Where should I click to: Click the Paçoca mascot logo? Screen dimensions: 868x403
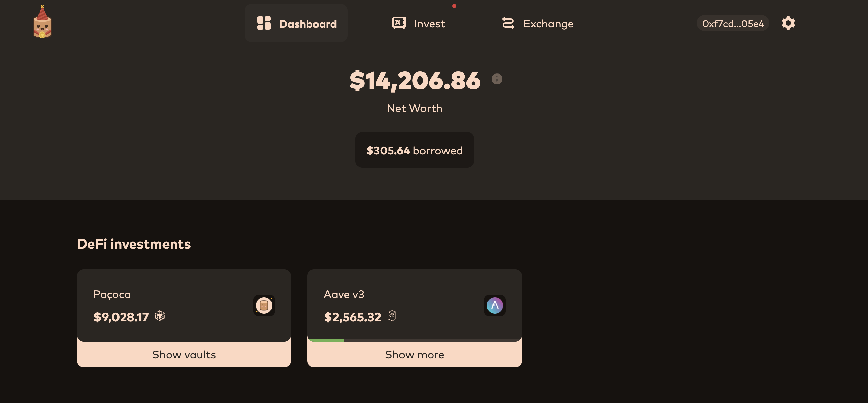pyautogui.click(x=42, y=22)
